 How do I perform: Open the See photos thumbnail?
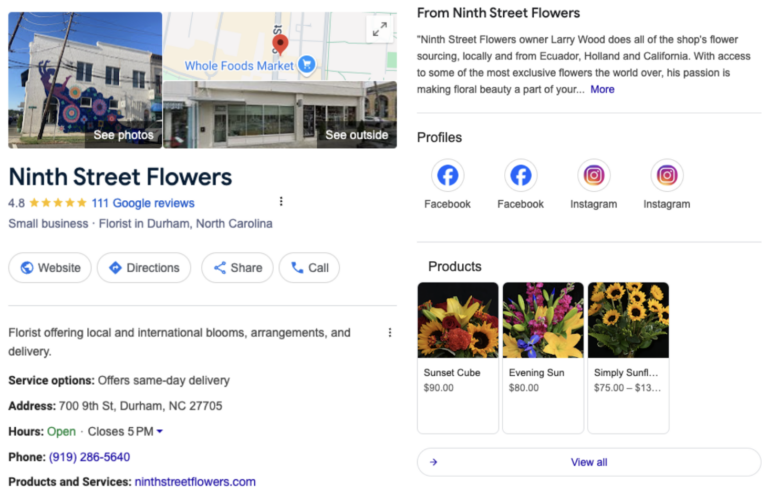click(x=85, y=80)
